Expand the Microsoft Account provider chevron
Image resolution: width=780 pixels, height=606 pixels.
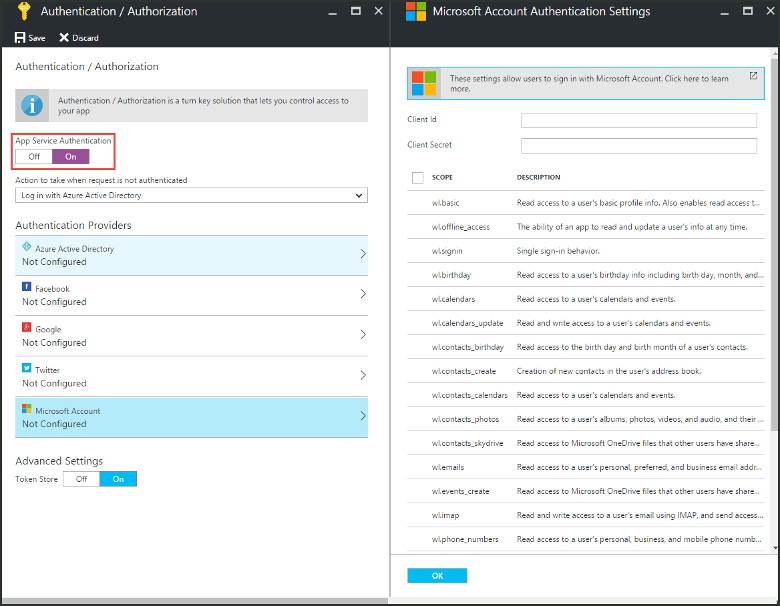point(363,416)
